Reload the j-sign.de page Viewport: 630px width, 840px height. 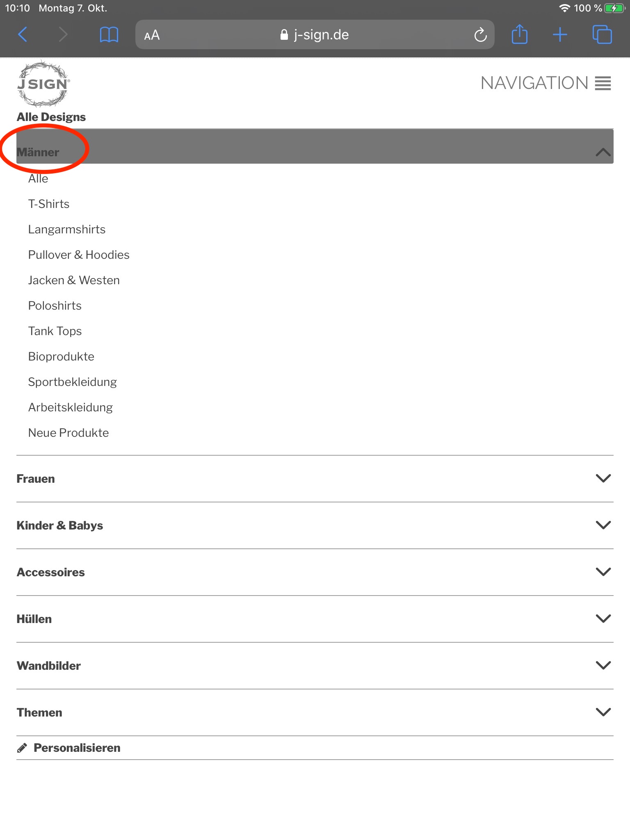pyautogui.click(x=480, y=35)
